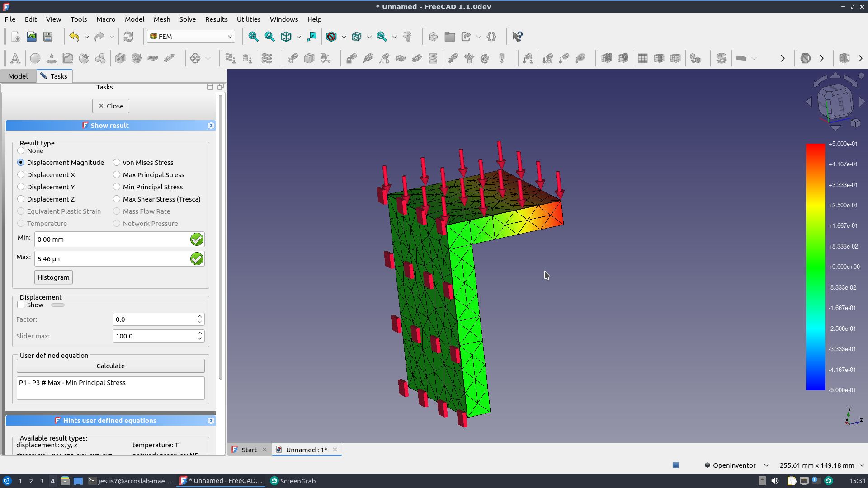Open the Solve menu
This screenshot has width=868, height=488.
click(x=188, y=19)
